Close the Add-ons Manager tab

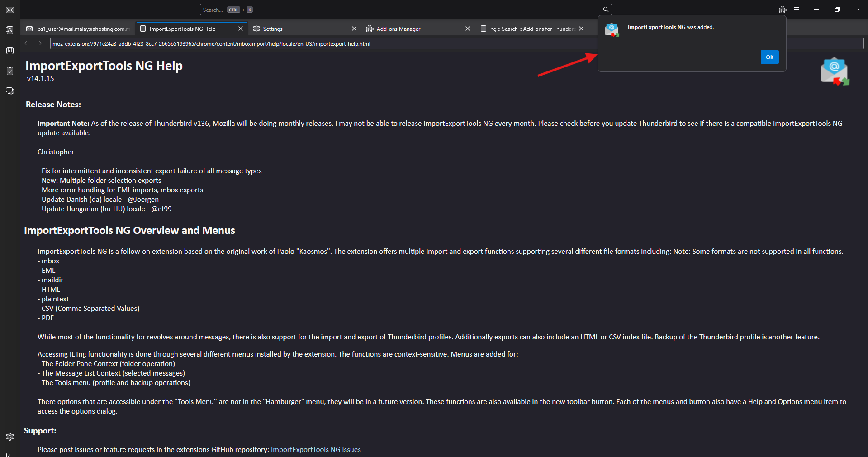tap(468, 29)
